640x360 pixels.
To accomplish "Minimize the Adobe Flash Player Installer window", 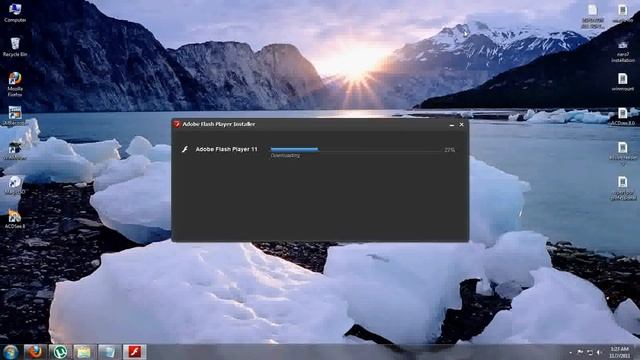I will click(x=451, y=125).
